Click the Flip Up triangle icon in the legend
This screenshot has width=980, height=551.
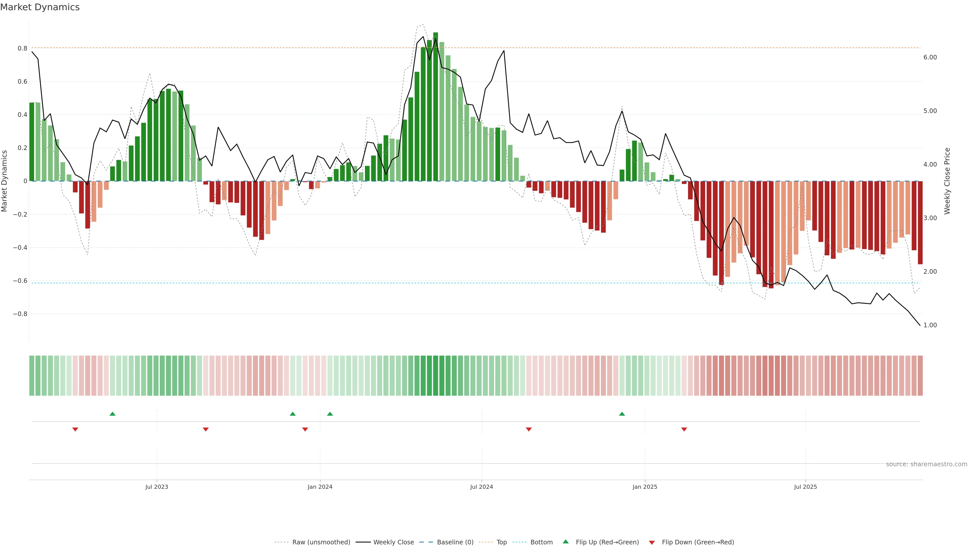[x=566, y=542]
